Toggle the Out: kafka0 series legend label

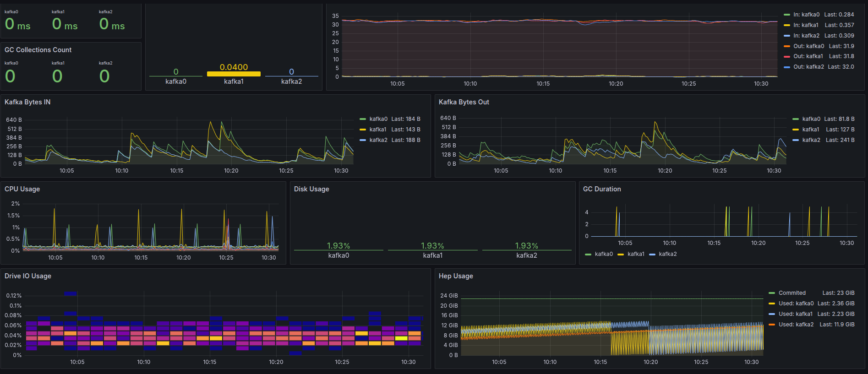click(x=808, y=46)
